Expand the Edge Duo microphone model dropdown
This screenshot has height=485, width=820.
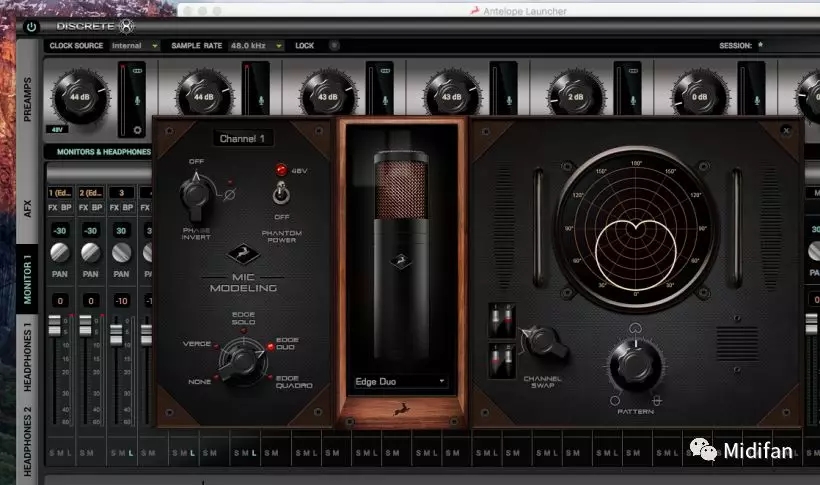pyautogui.click(x=400, y=381)
